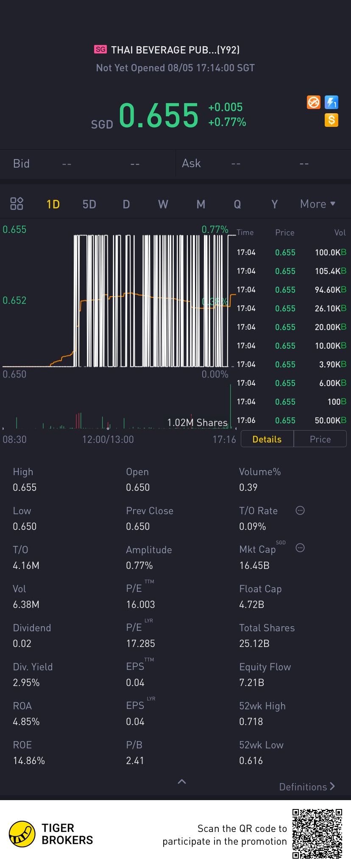Tap the Bid quote row
The width and height of the screenshot is (351, 868).
click(88, 163)
